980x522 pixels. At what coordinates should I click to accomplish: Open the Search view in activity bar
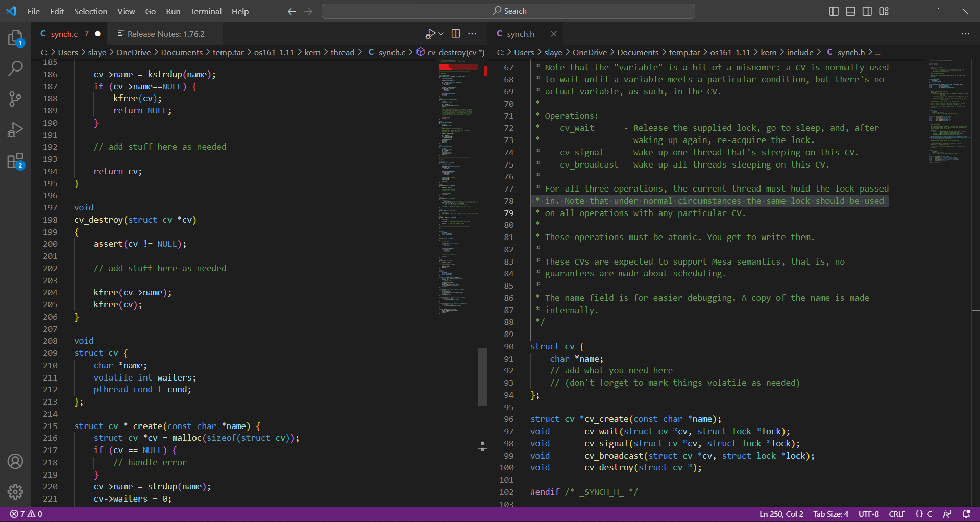[15, 68]
